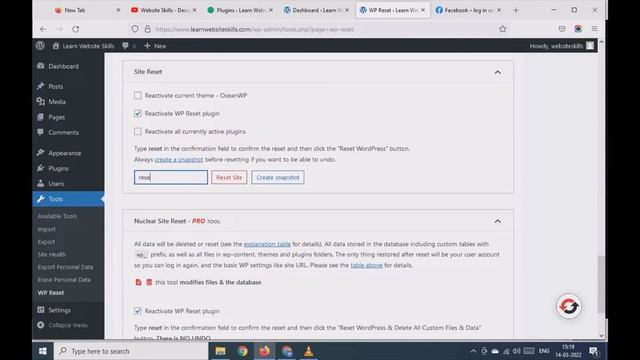Collapse the Nuclear Site Reset panel chevron
The height and width of the screenshot is (360, 640).
point(498,221)
